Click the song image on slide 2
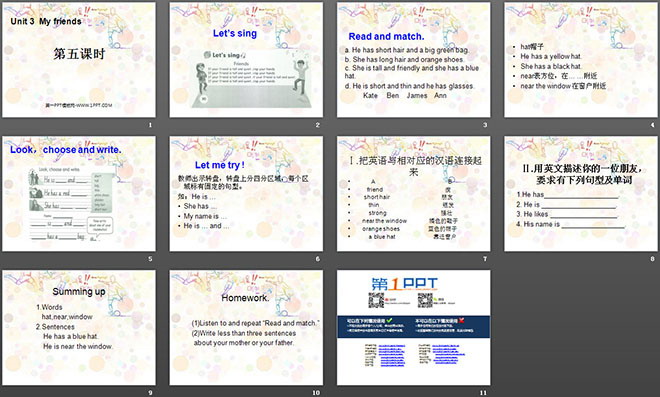This screenshot has width=660, height=397. pos(252,79)
